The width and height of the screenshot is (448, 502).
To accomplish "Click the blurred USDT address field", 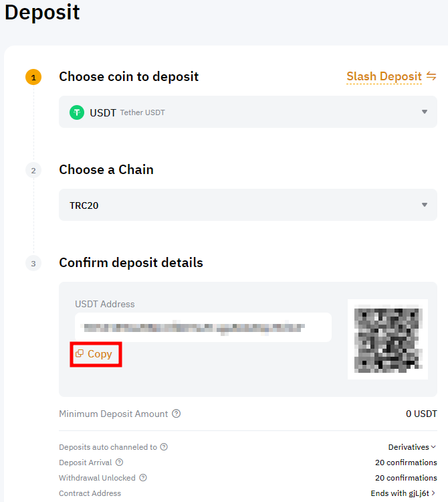I will pyautogui.click(x=203, y=327).
